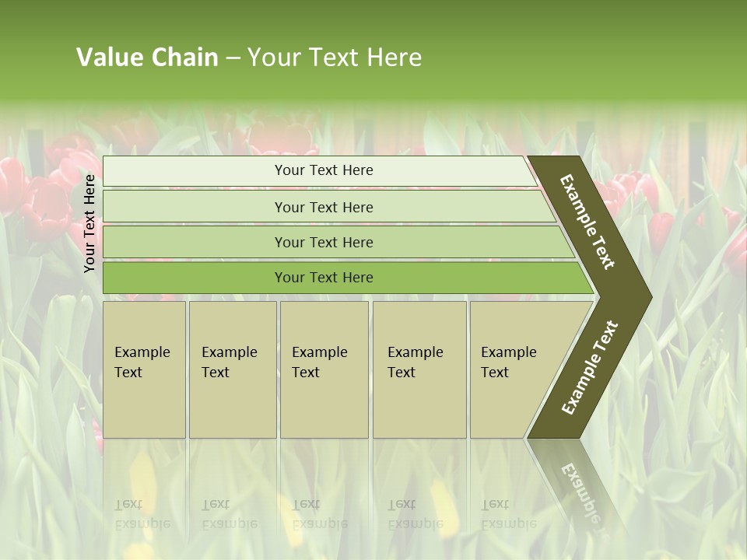This screenshot has width=747, height=560.
Task: Click the lower dark arrow 'Example Text' segment
Action: (591, 367)
